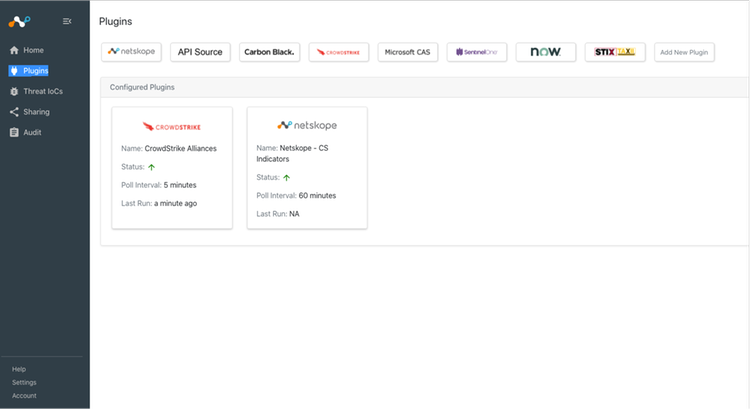Click Add New Plugin button

click(684, 52)
